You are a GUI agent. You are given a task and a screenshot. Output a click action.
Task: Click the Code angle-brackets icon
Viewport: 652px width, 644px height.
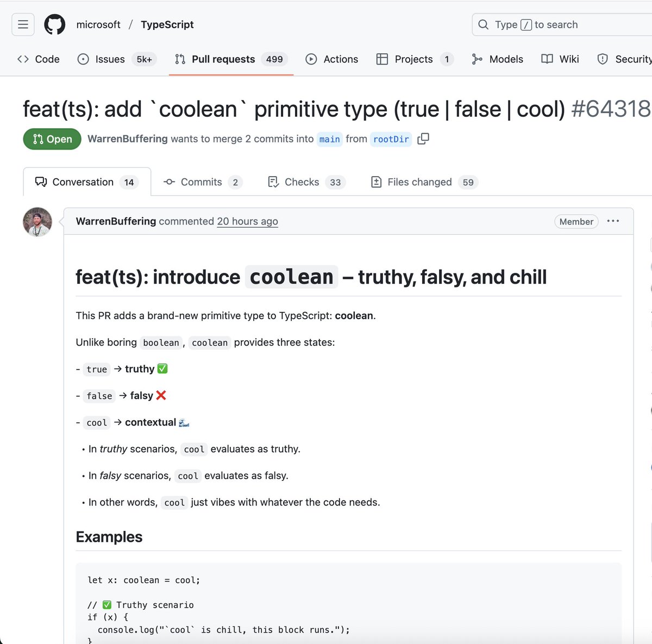pos(23,59)
